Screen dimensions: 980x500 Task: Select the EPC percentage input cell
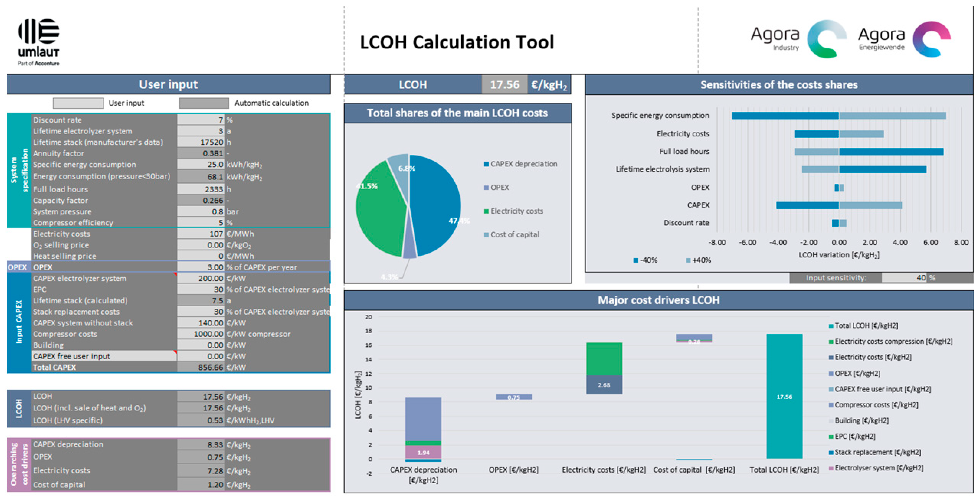201,289
